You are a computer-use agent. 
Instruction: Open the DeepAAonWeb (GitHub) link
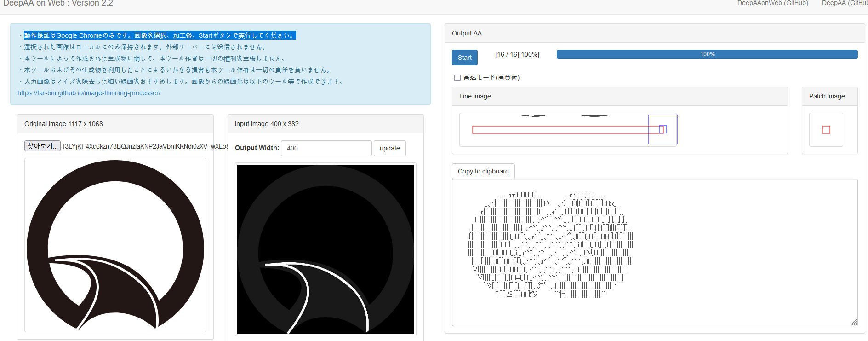click(x=772, y=3)
